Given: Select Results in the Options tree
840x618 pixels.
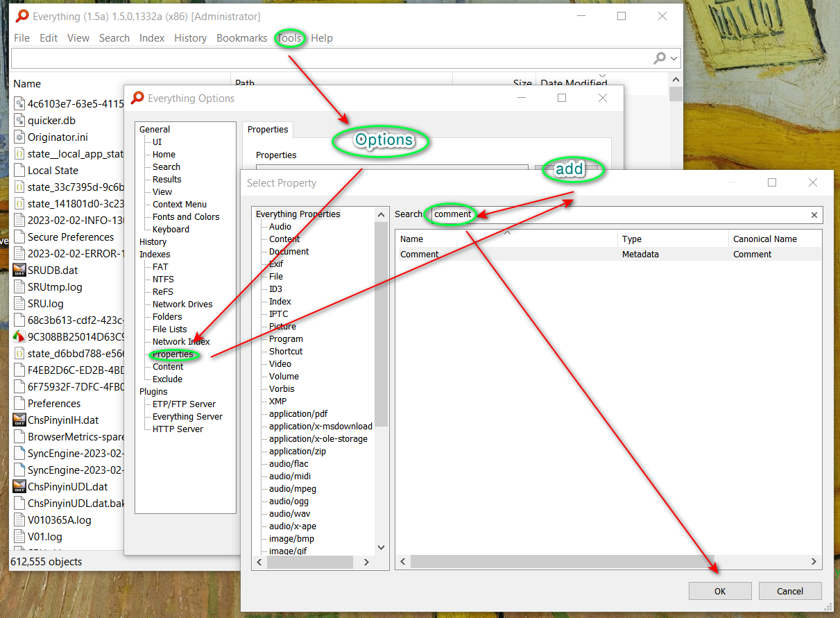Looking at the screenshot, I should coord(167,180).
